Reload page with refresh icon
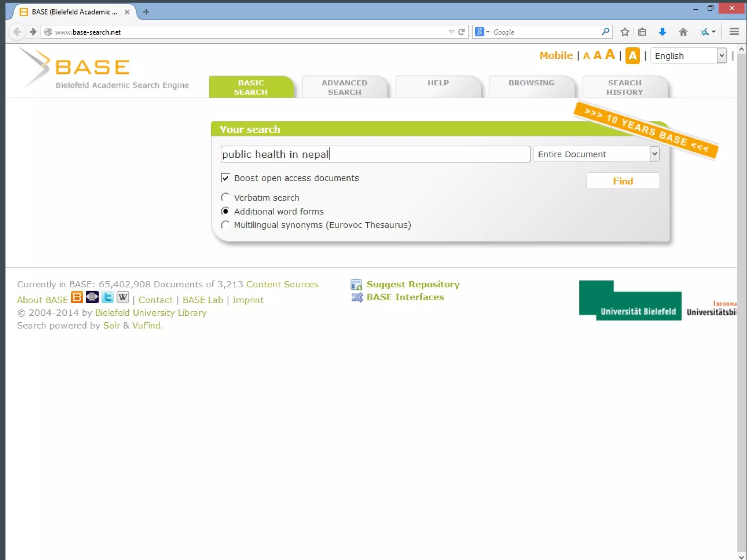747x560 pixels. [x=461, y=32]
